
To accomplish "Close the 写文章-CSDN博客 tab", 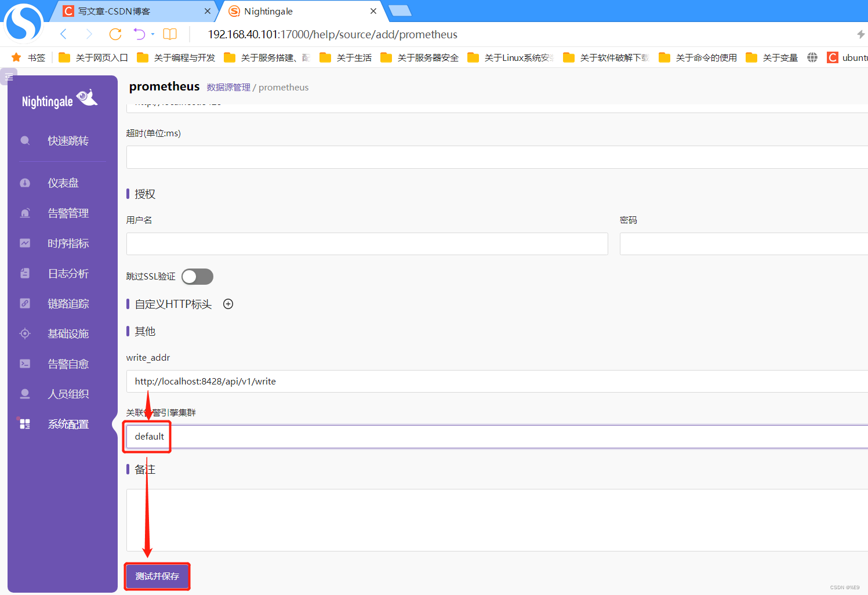I will pos(208,11).
